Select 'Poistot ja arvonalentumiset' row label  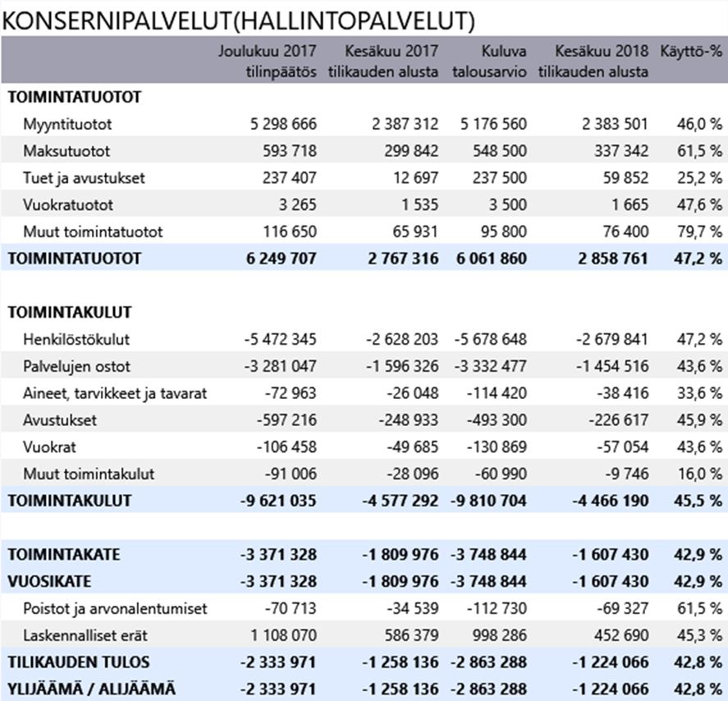(115, 608)
